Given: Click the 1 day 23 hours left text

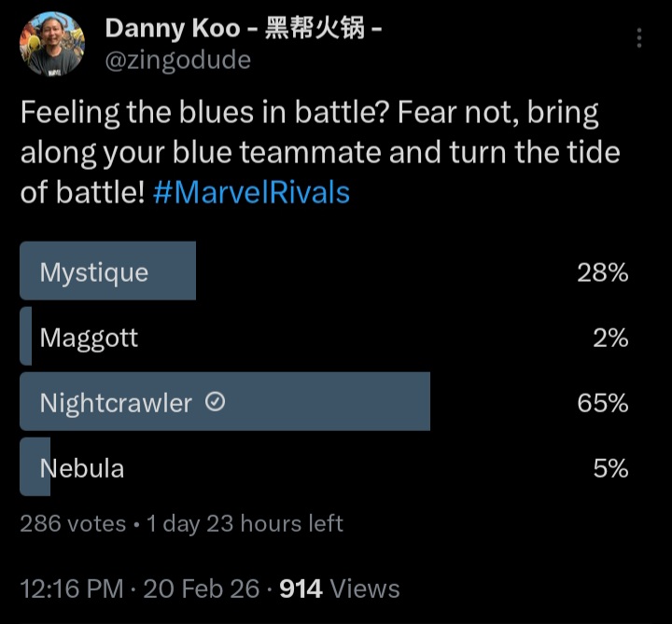Looking at the screenshot, I should pyautogui.click(x=245, y=524).
